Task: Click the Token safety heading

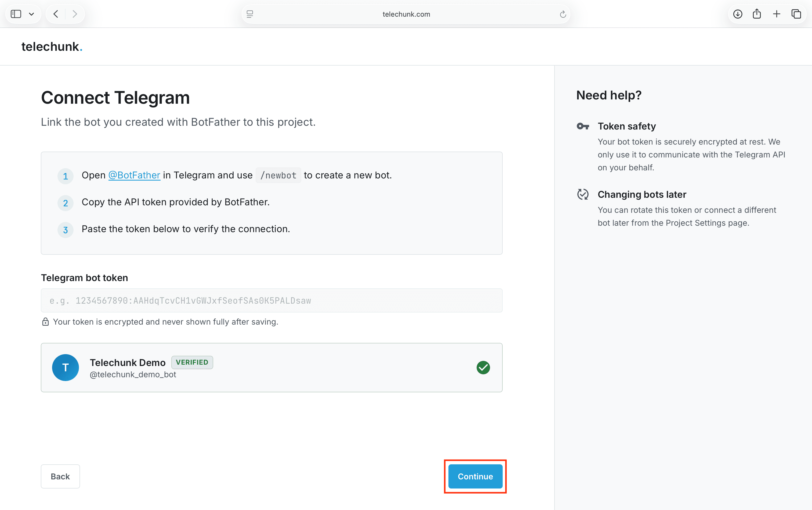Action: pyautogui.click(x=627, y=126)
